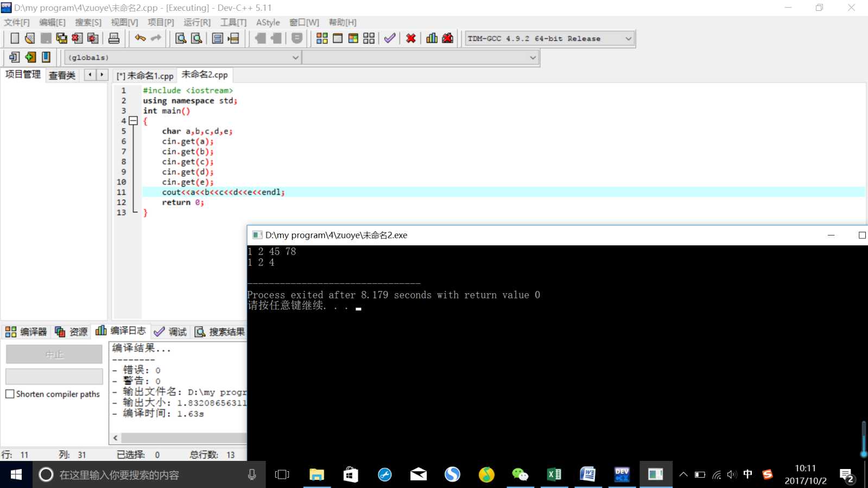Click the Close file toolbar icon
The image size is (868, 488).
(x=77, y=38)
